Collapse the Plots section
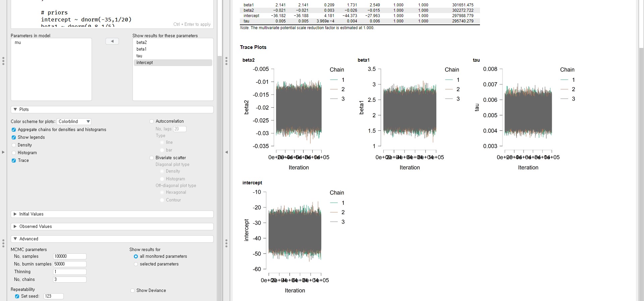Viewport: 644px width, 301px height. point(15,110)
